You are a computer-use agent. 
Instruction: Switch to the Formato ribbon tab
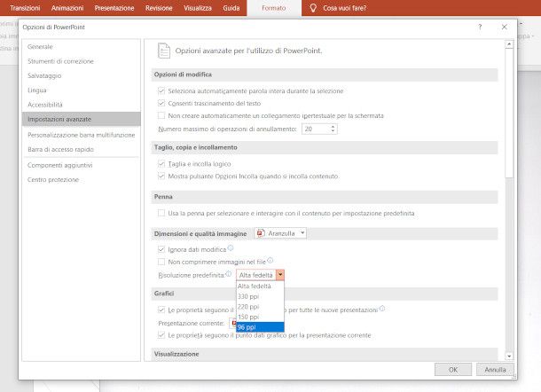(x=274, y=8)
